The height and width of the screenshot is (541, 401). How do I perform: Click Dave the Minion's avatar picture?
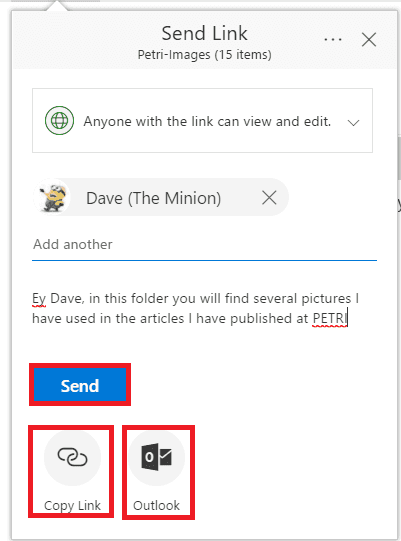point(52,197)
